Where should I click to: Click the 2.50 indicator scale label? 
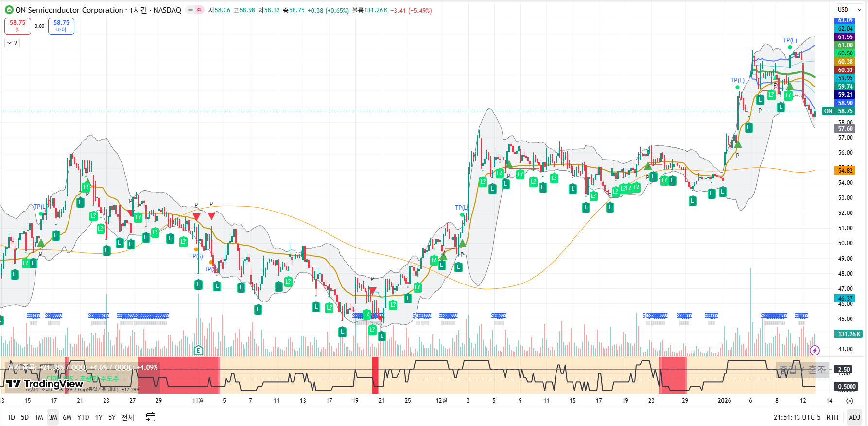tap(844, 370)
